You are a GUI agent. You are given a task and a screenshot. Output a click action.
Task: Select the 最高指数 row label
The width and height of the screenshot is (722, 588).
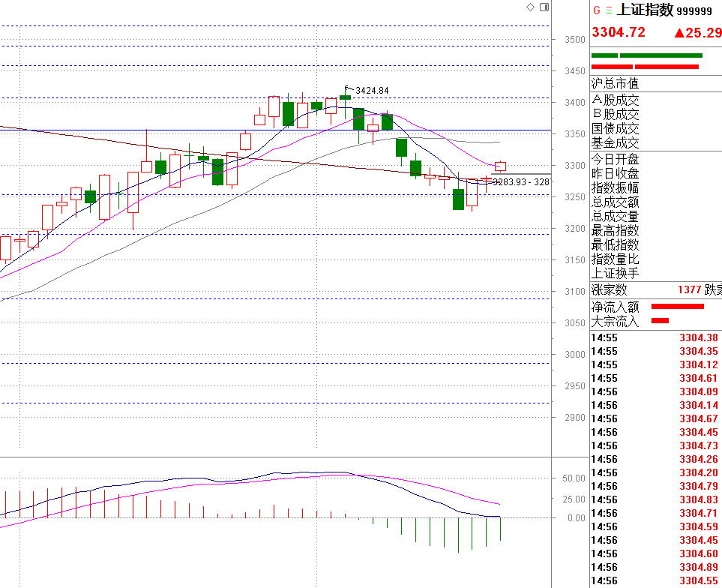[616, 230]
